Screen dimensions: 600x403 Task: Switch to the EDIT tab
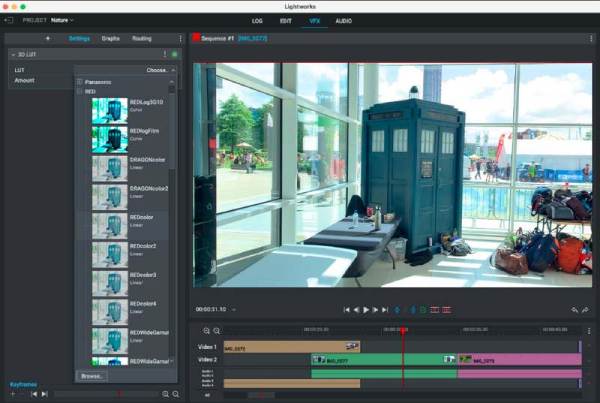[285, 21]
